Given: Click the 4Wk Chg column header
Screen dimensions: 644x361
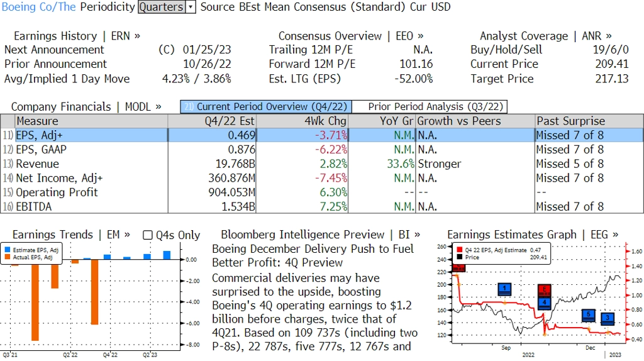Looking at the screenshot, I should coord(302,121).
